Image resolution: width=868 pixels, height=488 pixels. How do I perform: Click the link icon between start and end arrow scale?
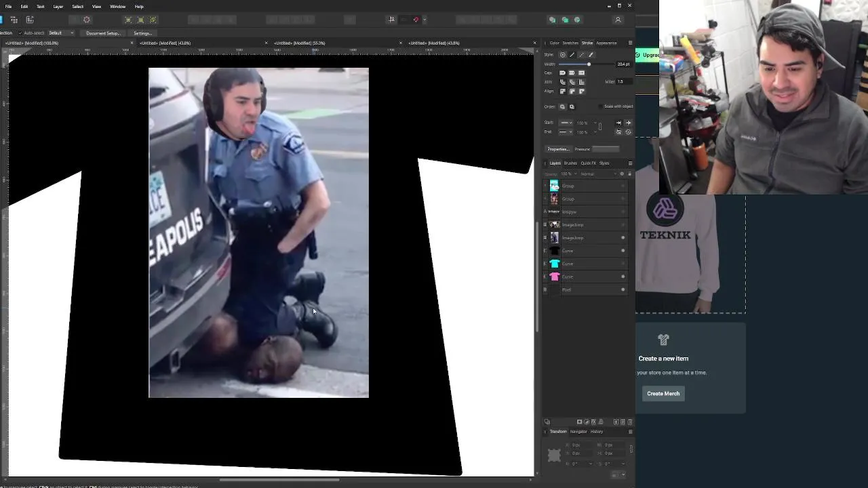pos(600,127)
